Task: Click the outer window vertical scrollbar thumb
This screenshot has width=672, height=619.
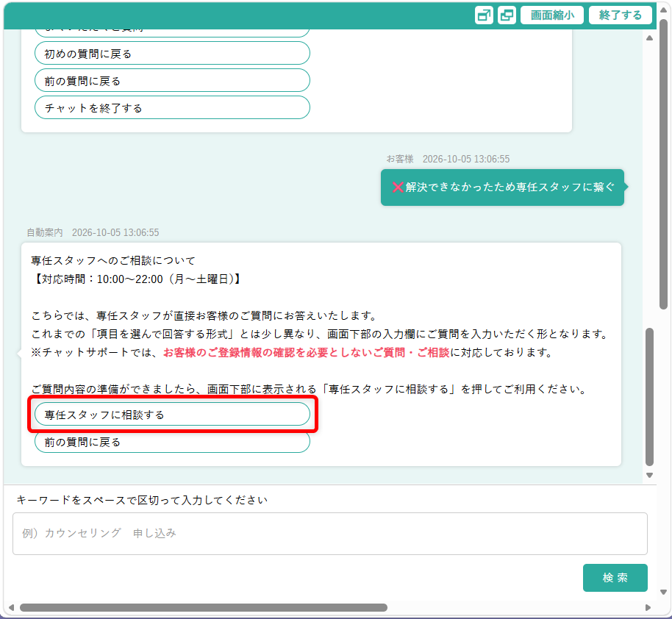Action: coord(663,164)
